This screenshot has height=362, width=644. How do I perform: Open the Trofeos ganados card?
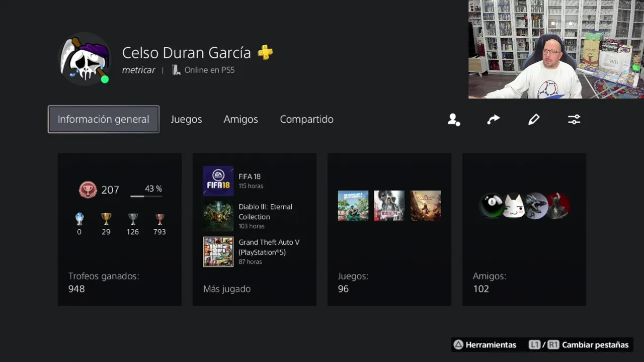[120, 229]
